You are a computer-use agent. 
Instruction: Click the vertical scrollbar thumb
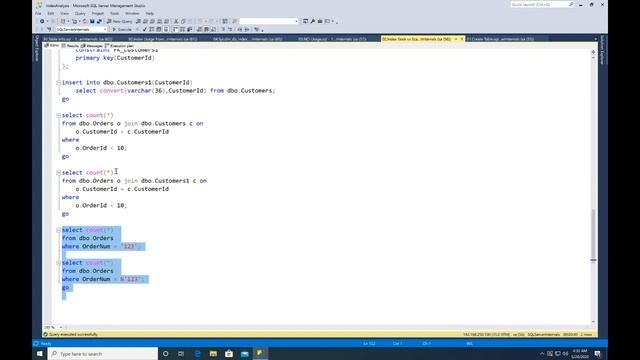[593, 235]
